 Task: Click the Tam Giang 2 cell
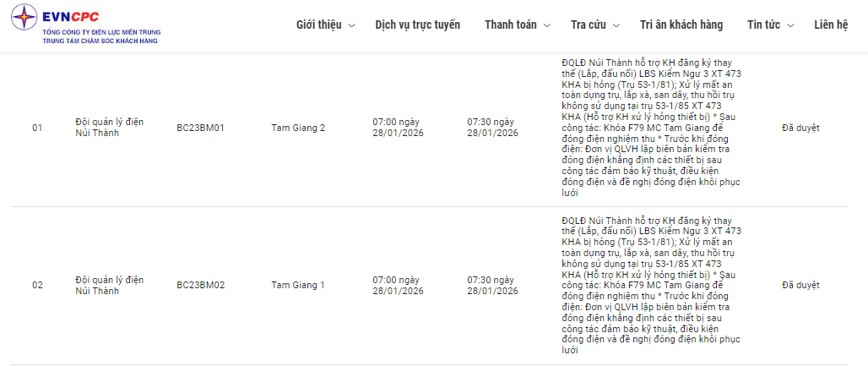298,128
